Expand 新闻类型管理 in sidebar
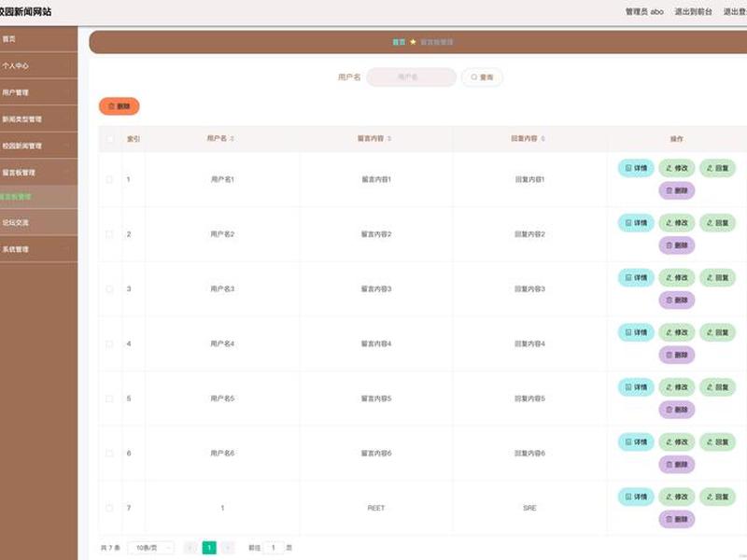747x560 pixels. click(38, 119)
